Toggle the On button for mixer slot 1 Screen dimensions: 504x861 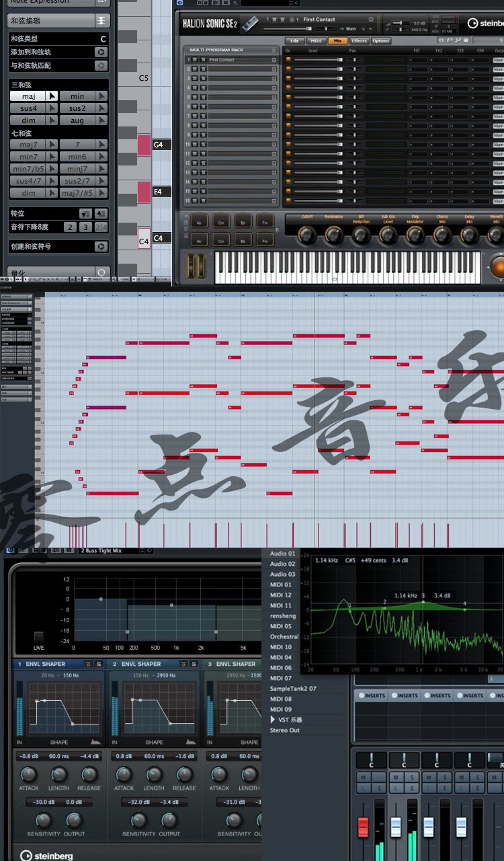point(288,60)
